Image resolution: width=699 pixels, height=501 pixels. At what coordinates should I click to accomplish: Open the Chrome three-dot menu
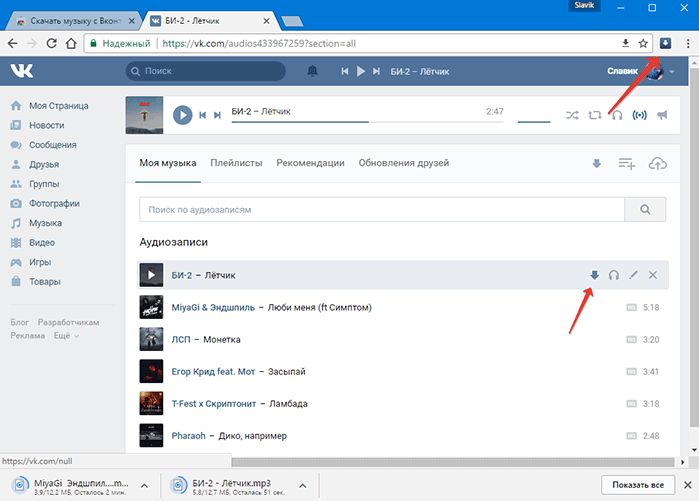click(688, 43)
